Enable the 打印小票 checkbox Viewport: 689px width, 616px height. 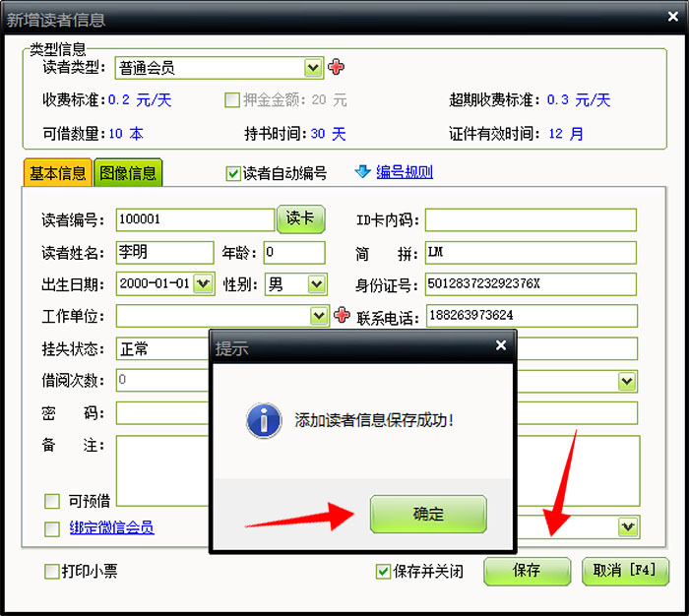click(x=52, y=571)
